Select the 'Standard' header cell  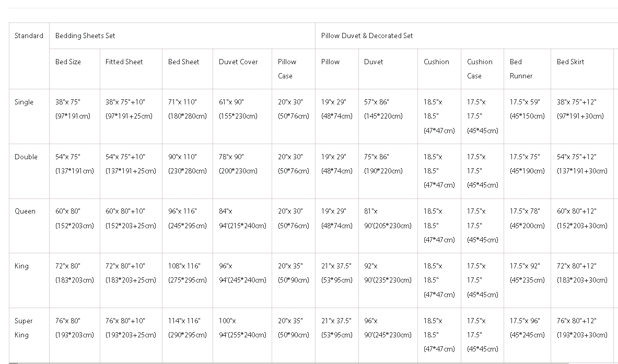point(29,36)
